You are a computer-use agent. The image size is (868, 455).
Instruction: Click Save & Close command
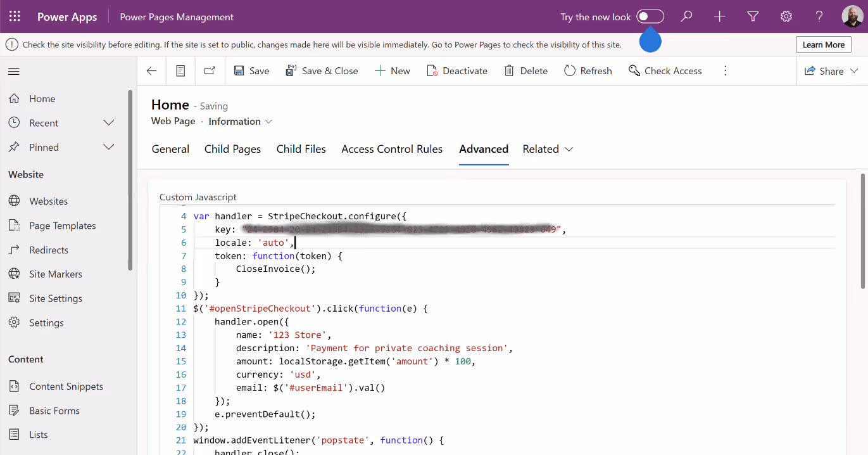pos(322,71)
